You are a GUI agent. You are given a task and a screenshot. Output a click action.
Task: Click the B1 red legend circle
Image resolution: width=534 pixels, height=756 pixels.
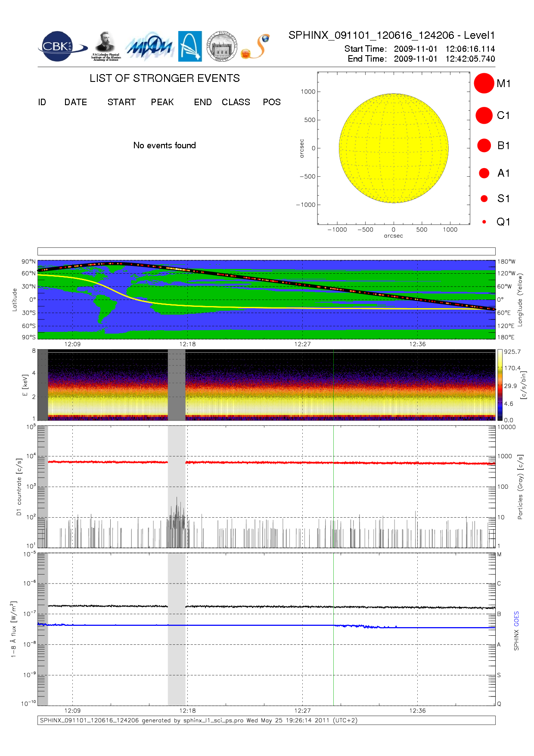(484, 145)
